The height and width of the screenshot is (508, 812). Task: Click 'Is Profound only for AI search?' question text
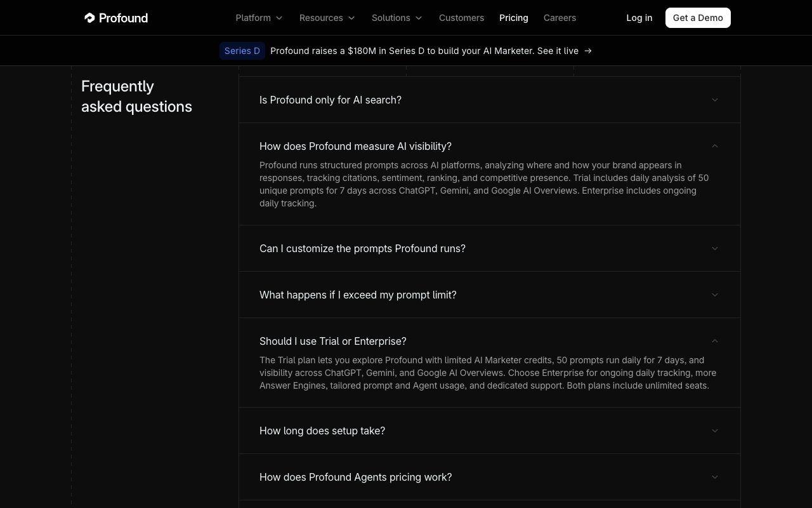pyautogui.click(x=331, y=100)
